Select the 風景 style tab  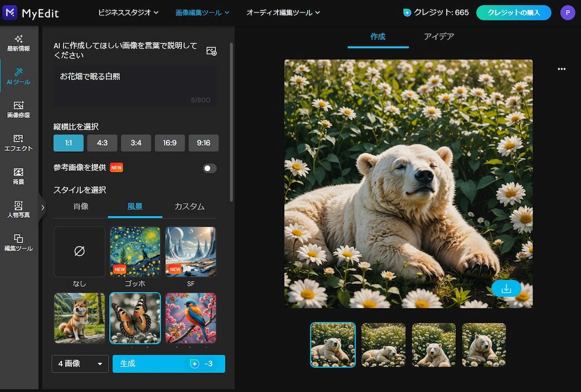tap(135, 206)
